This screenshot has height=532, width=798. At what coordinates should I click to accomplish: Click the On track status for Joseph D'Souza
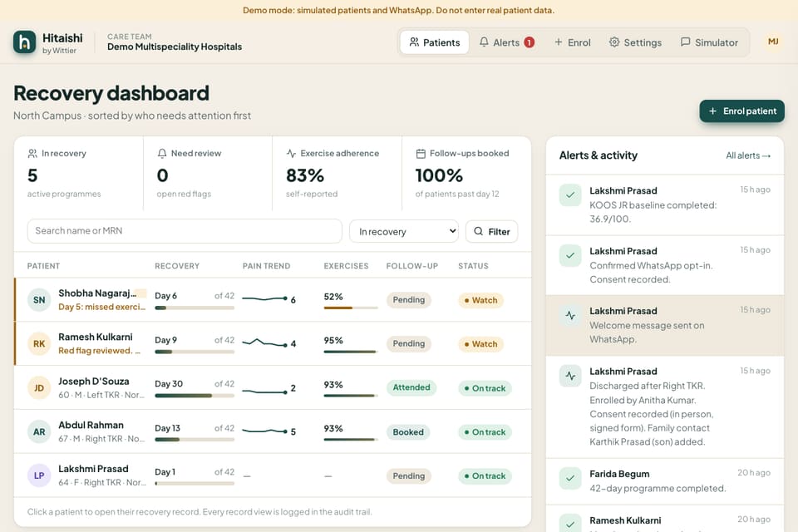(485, 388)
